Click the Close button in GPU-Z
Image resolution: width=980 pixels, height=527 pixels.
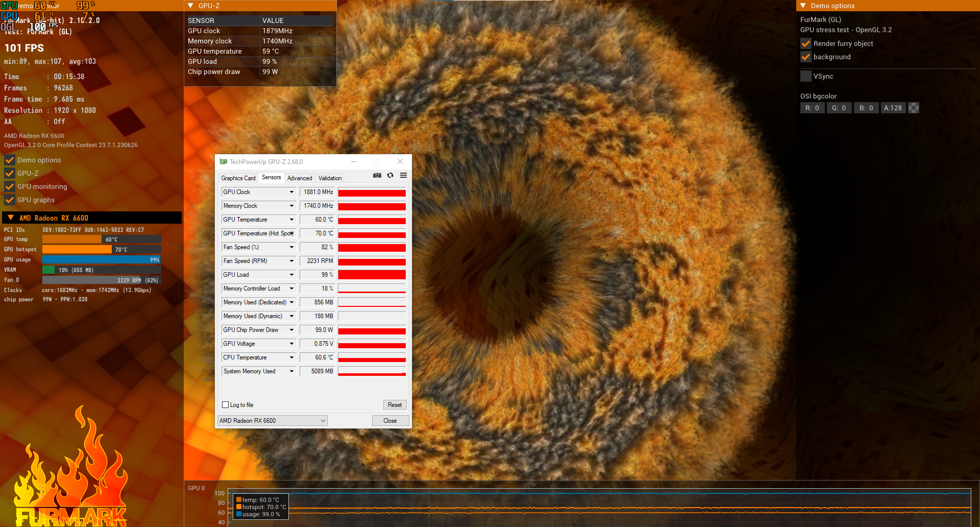[x=390, y=421]
